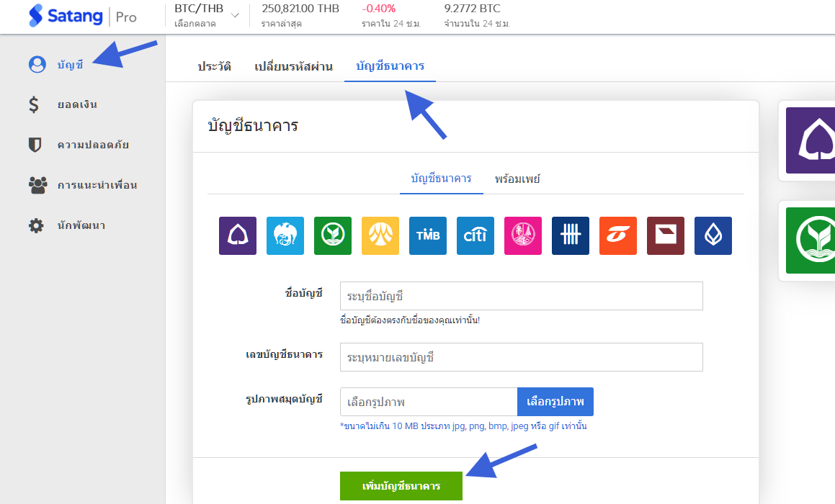The height and width of the screenshot is (504, 835).
Task: Click the 250,821.00 THB latest price
Action: coord(300,9)
